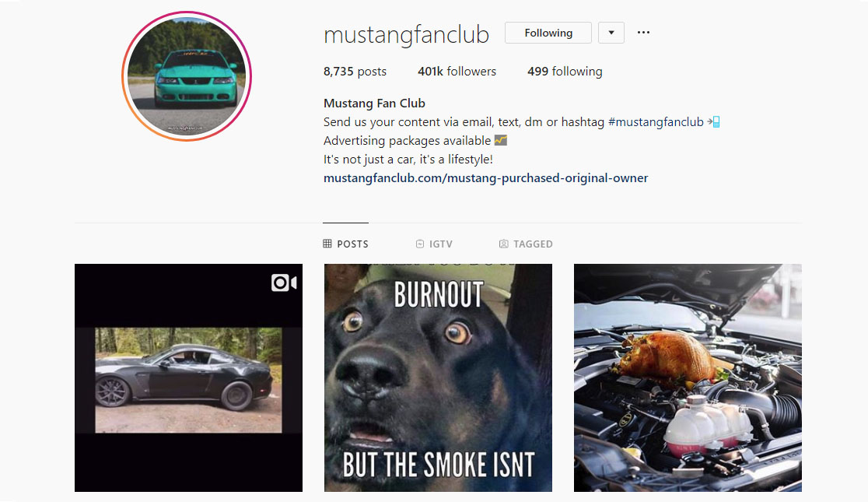The height and width of the screenshot is (502, 868).
Task: Open the mustangfanclub profile picture story
Action: click(x=187, y=76)
